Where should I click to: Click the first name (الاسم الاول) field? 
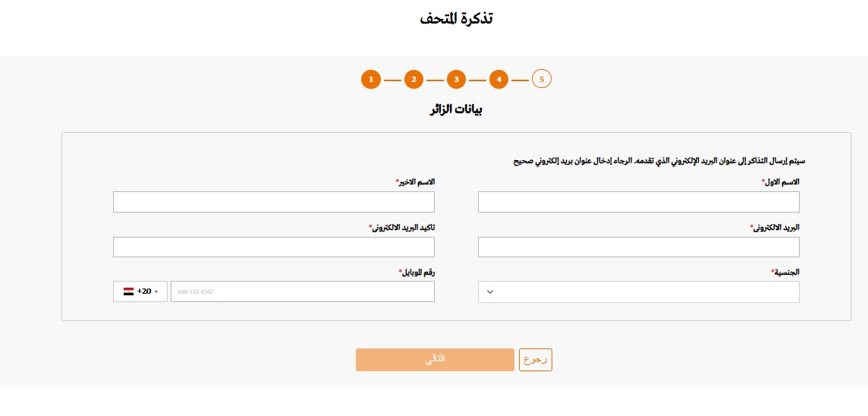pos(638,202)
